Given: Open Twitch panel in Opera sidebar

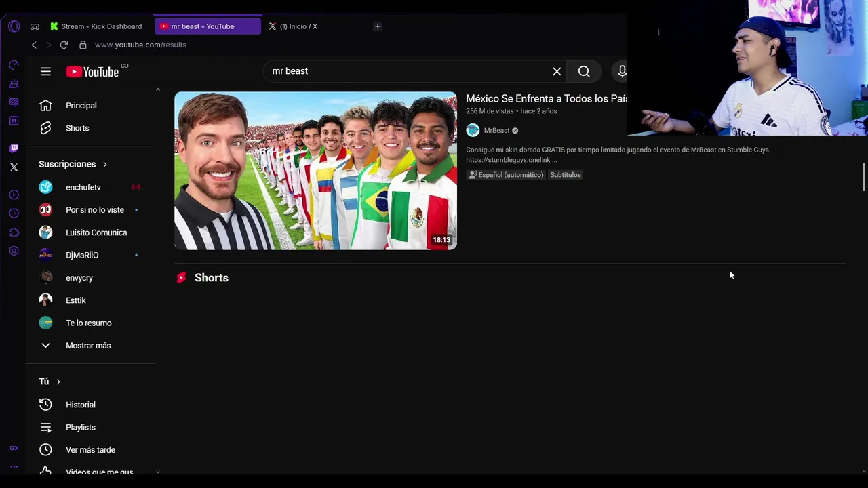Looking at the screenshot, I should pos(14,148).
